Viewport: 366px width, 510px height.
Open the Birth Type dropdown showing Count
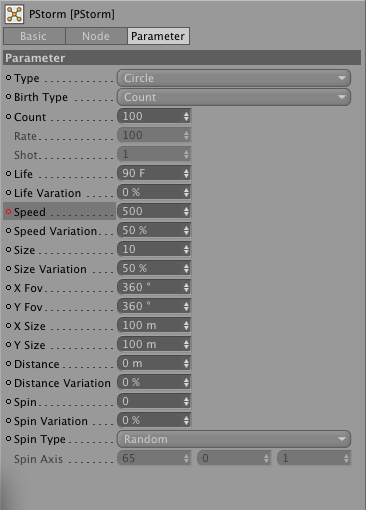point(234,97)
